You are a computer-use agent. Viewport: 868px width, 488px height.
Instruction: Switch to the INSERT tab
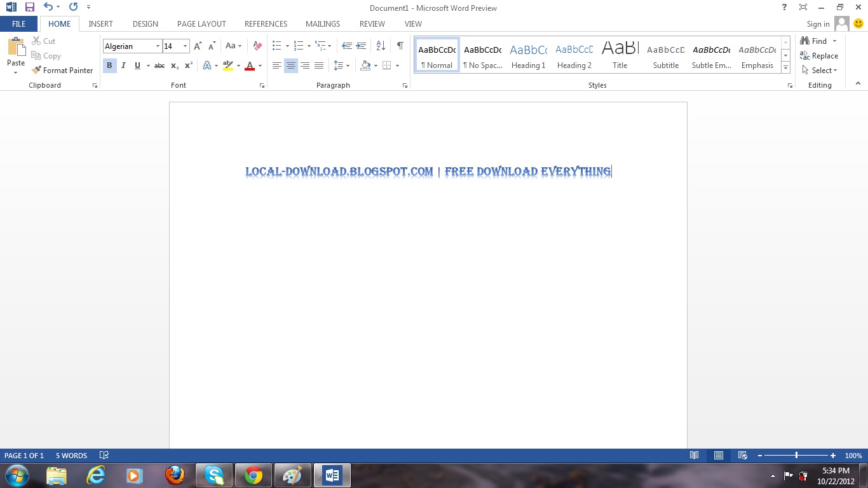click(x=100, y=24)
